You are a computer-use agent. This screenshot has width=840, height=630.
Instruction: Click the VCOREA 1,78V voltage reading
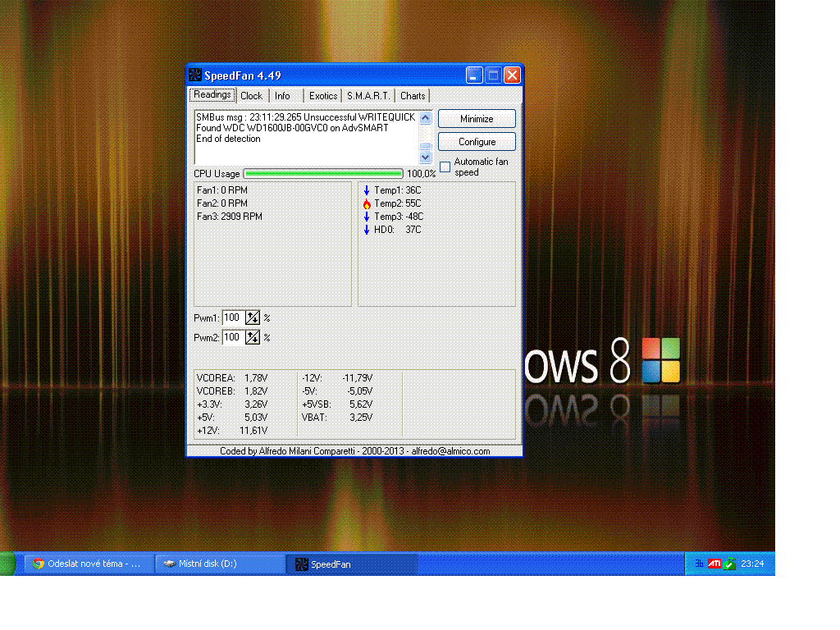click(232, 378)
